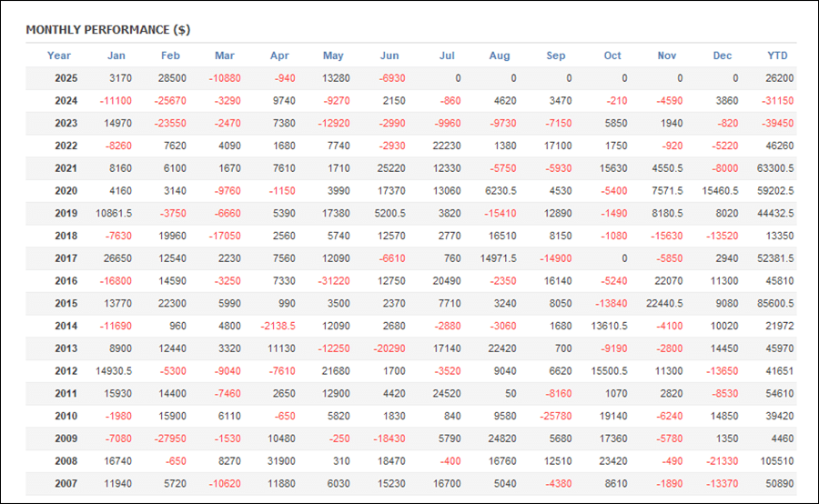
Task: Select the 2016 year row label
Action: coord(66,280)
